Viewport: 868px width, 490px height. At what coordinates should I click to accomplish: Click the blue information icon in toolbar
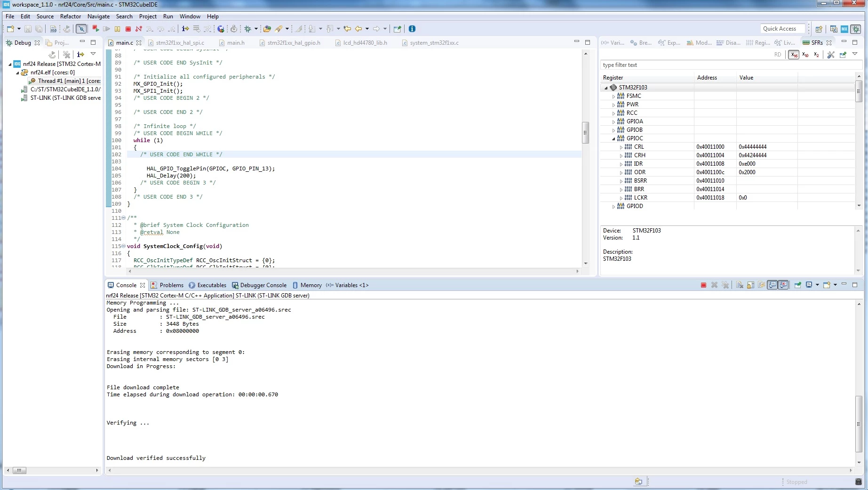[x=412, y=29]
